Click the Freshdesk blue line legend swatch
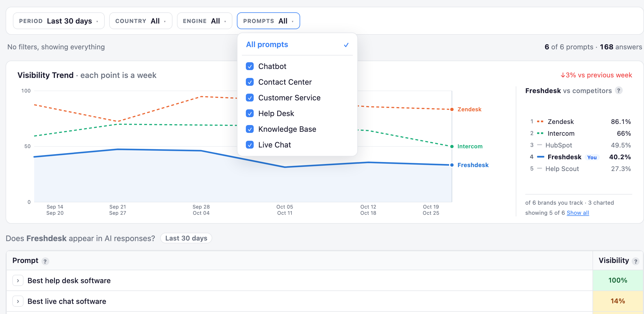 [x=541, y=157]
